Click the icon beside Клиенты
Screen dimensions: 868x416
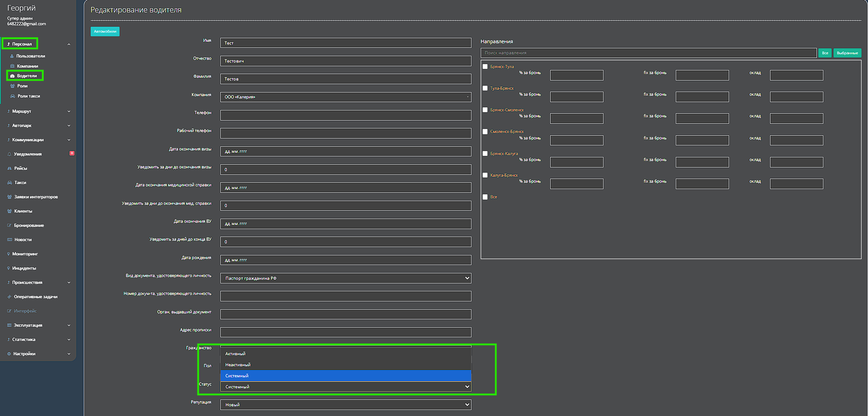[10, 211]
